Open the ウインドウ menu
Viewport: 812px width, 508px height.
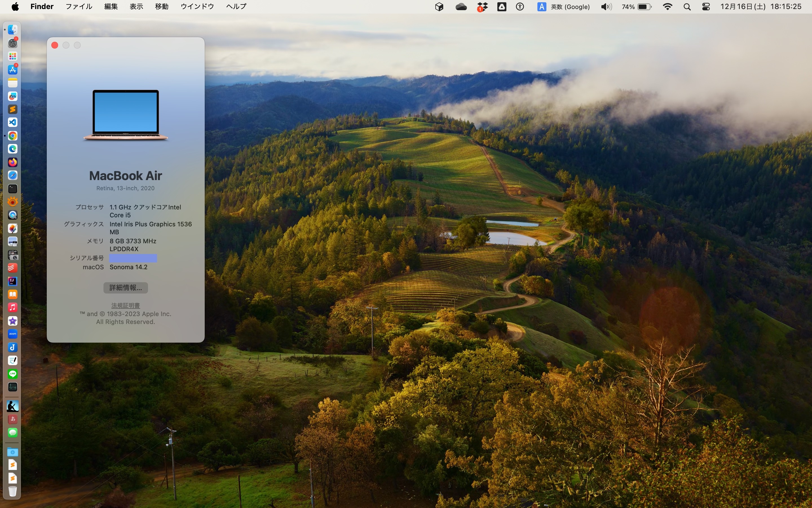(x=197, y=6)
